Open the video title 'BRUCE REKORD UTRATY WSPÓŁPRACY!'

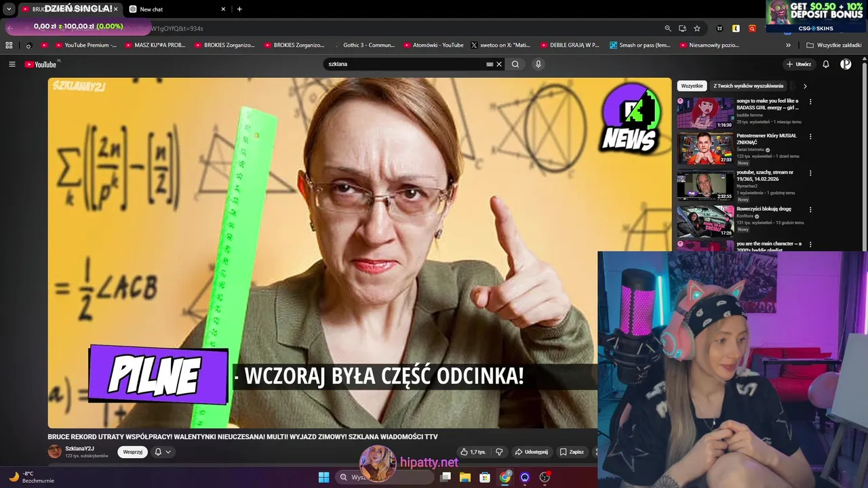243,437
